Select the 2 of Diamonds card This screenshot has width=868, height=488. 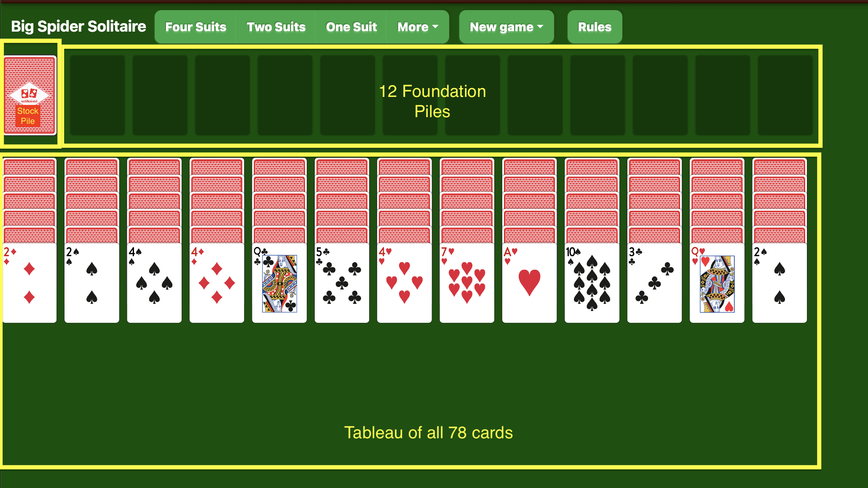(30, 280)
